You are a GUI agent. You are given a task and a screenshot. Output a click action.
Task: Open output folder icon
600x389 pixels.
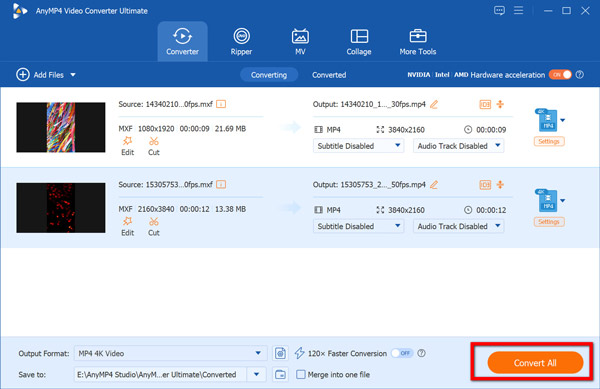pyautogui.click(x=280, y=374)
